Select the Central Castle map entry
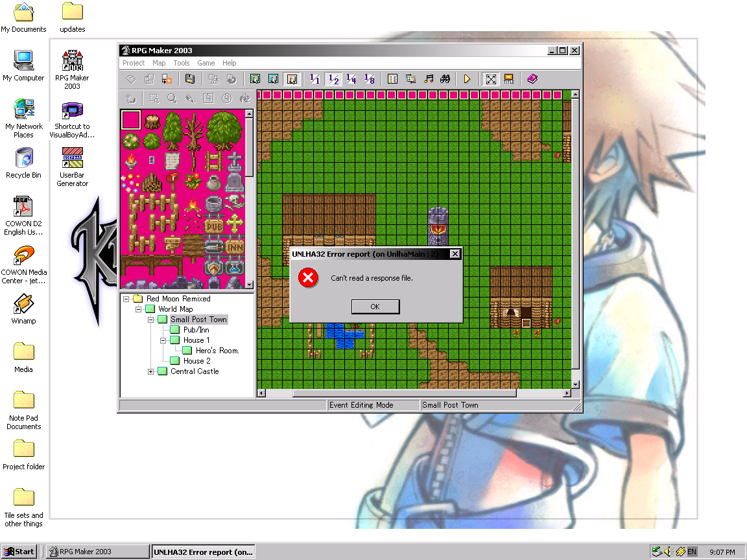The width and height of the screenshot is (747, 560). (195, 371)
